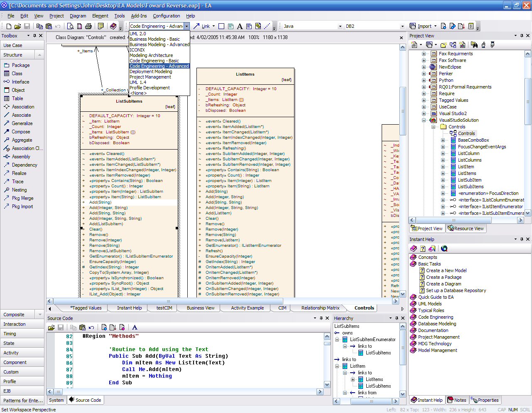This screenshot has height=413, width=532.
Task: Expand the Fax Requirements tree node
Action: (x=424, y=54)
